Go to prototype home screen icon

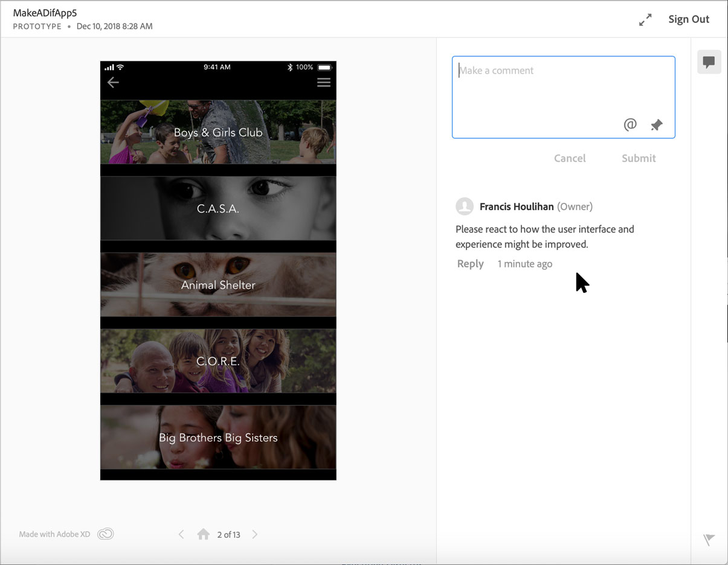pos(204,534)
